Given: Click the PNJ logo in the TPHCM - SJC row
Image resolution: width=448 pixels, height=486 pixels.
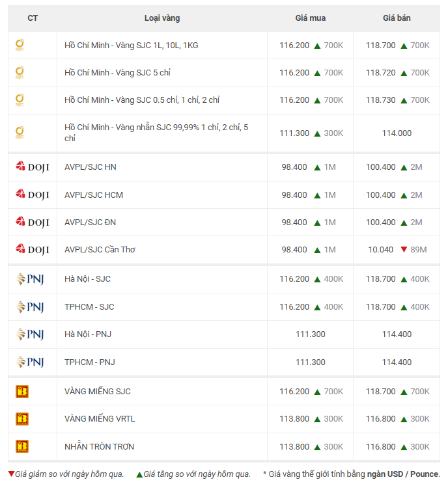Looking at the screenshot, I should tap(30, 307).
